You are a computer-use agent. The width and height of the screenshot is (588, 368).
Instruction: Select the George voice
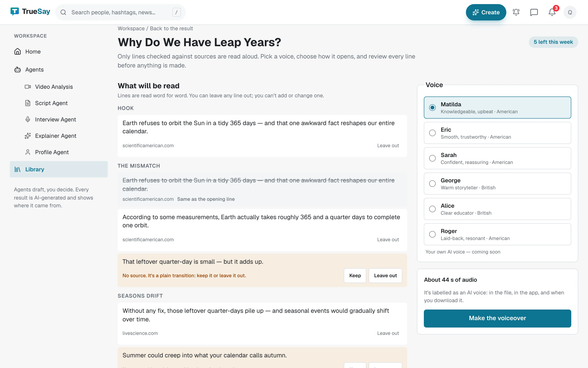(497, 184)
